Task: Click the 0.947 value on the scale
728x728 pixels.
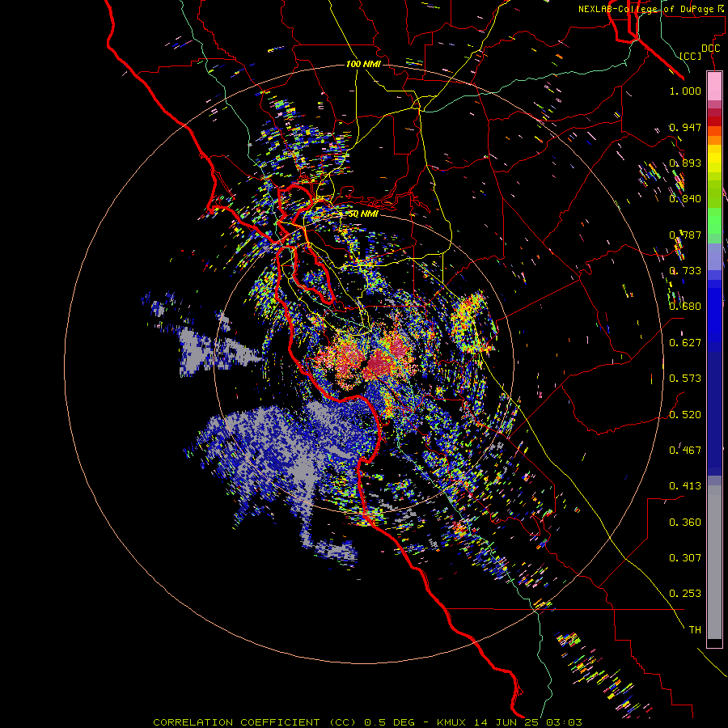Action: 685,127
